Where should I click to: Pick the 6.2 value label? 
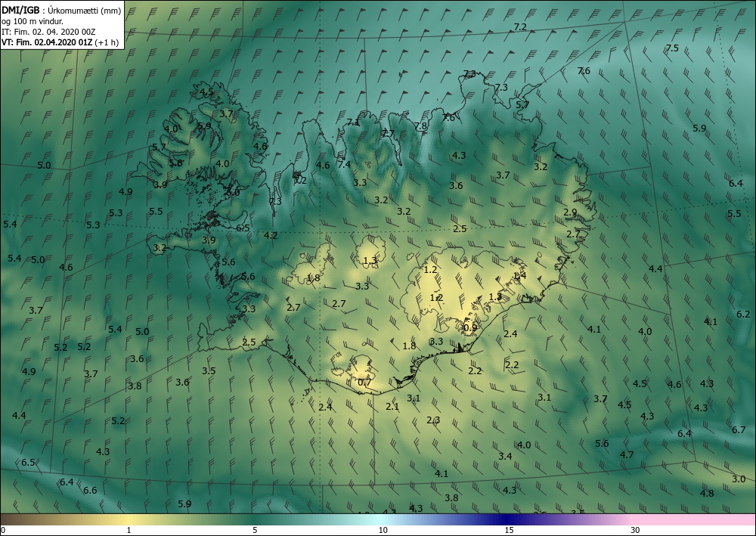[x=743, y=314]
